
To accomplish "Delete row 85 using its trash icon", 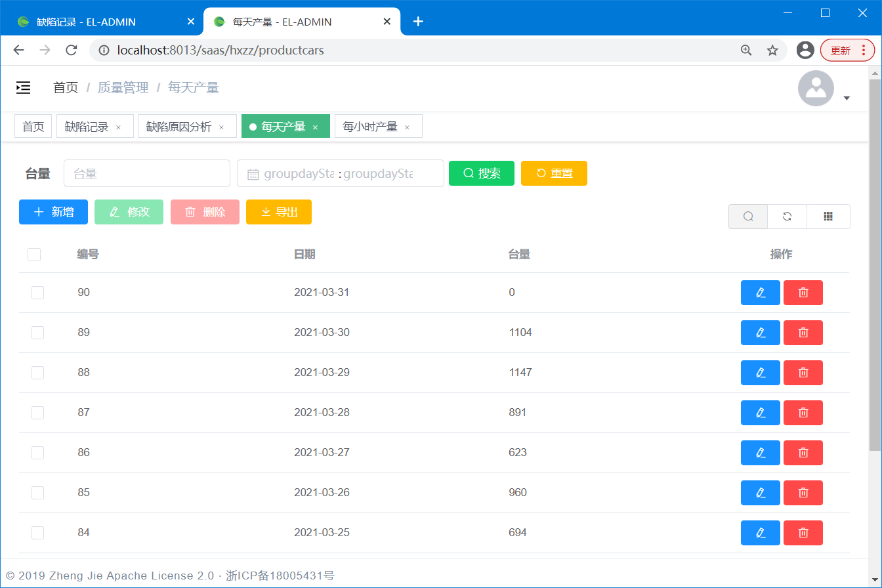I will [x=803, y=493].
